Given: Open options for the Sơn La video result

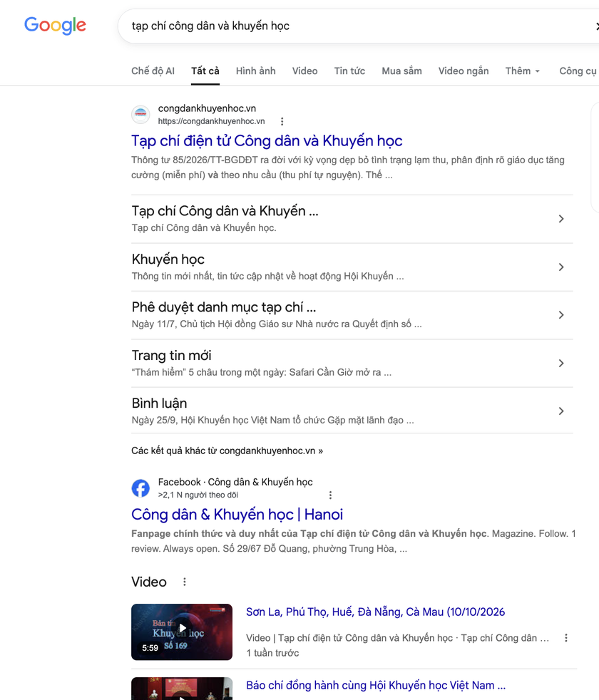Looking at the screenshot, I should [566, 638].
